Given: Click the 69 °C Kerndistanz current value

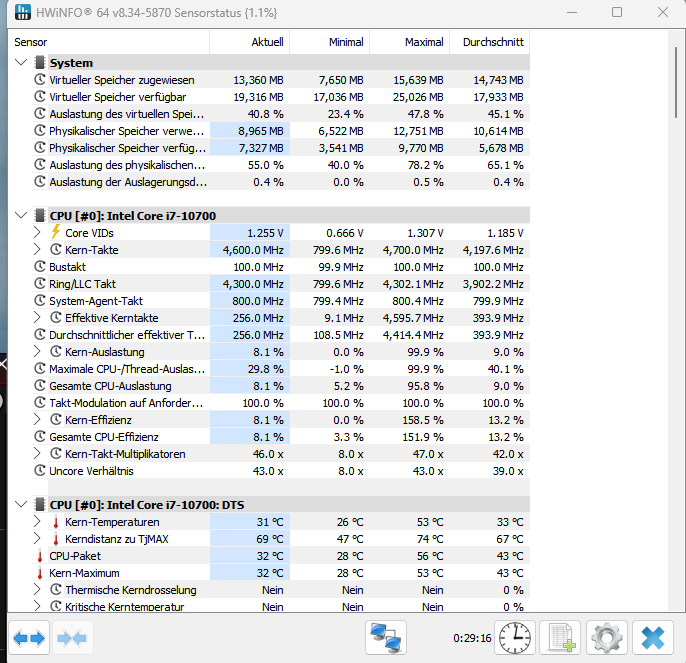Looking at the screenshot, I should click(270, 539).
